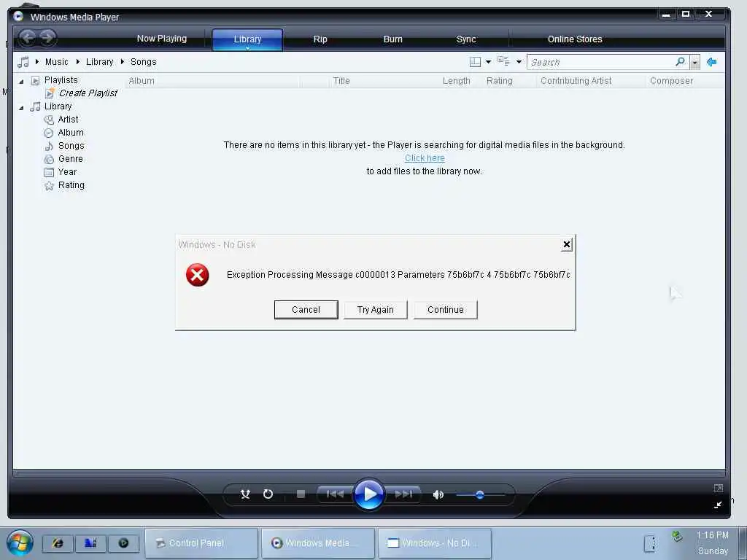Turn shuffle on
Image resolution: width=747 pixels, height=560 pixels.
click(245, 494)
